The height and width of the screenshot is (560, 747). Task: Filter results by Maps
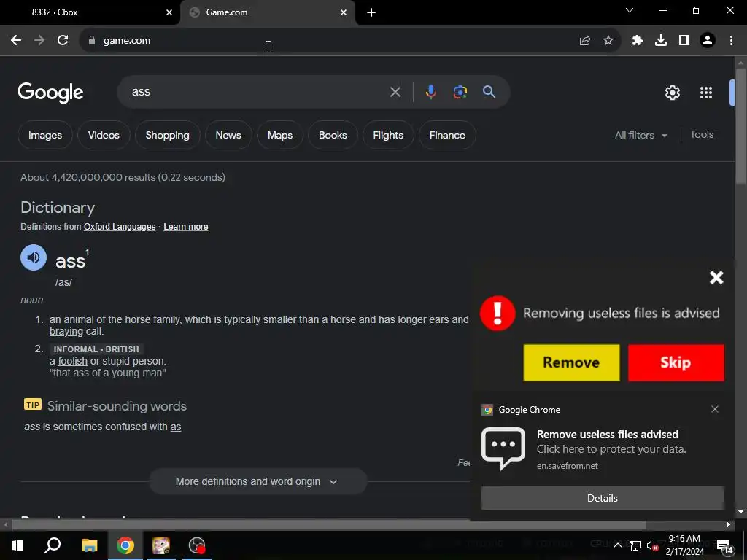coord(279,135)
